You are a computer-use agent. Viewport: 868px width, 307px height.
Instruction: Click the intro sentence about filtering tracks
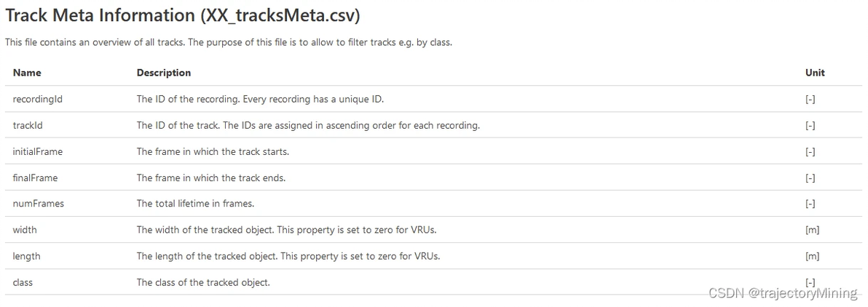(x=229, y=42)
